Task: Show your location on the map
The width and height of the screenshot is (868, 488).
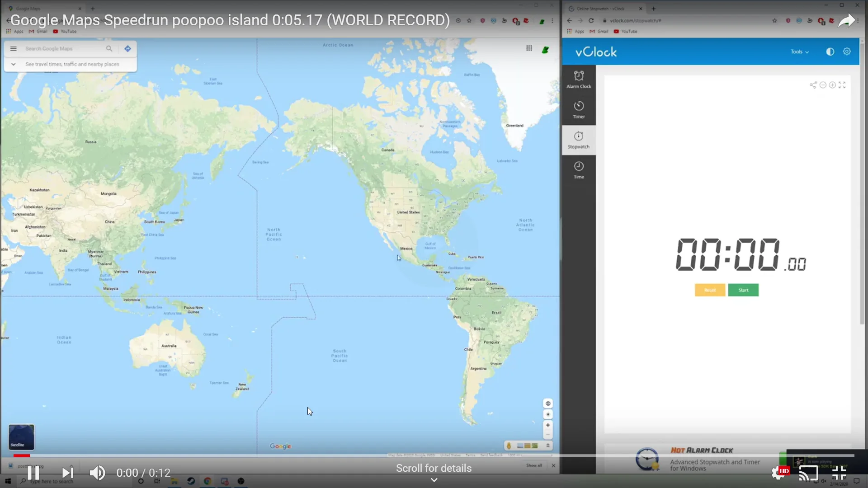Action: (x=548, y=414)
